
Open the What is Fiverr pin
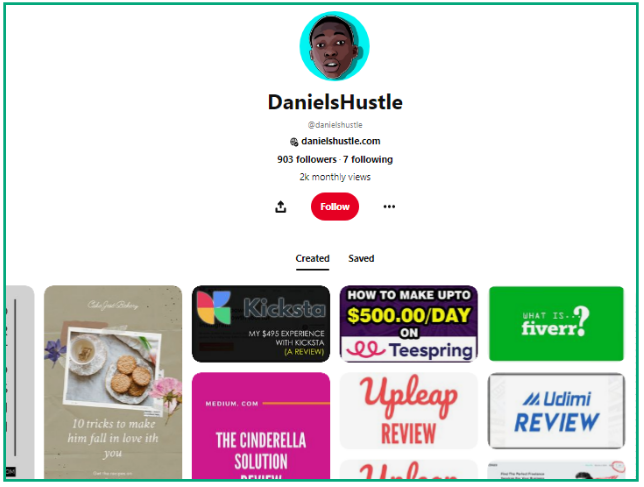(556, 324)
